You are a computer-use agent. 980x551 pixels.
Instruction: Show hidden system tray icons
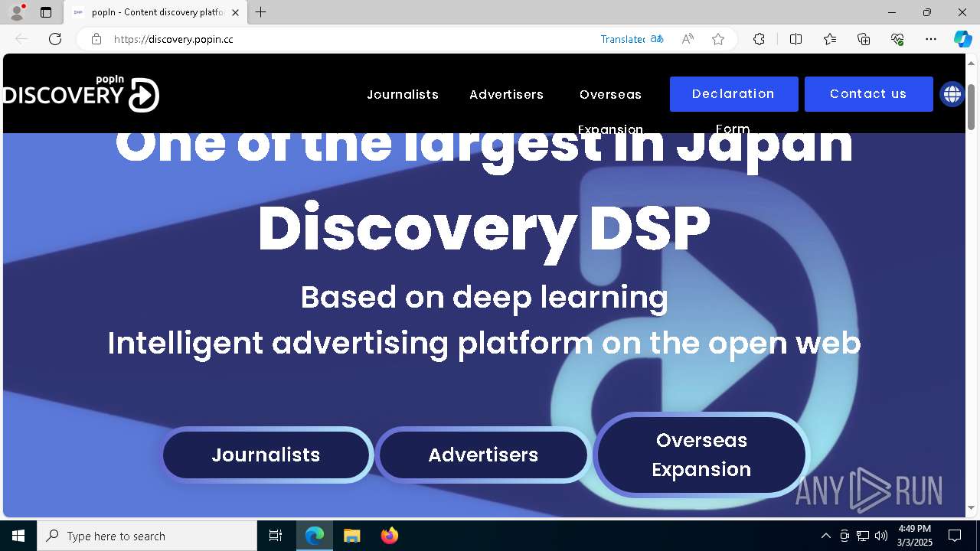tap(825, 536)
